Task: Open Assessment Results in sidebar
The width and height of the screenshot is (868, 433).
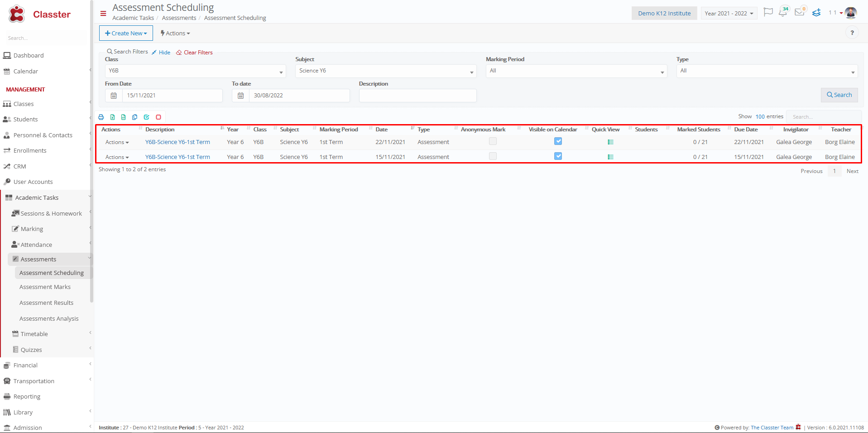Action: (x=46, y=303)
